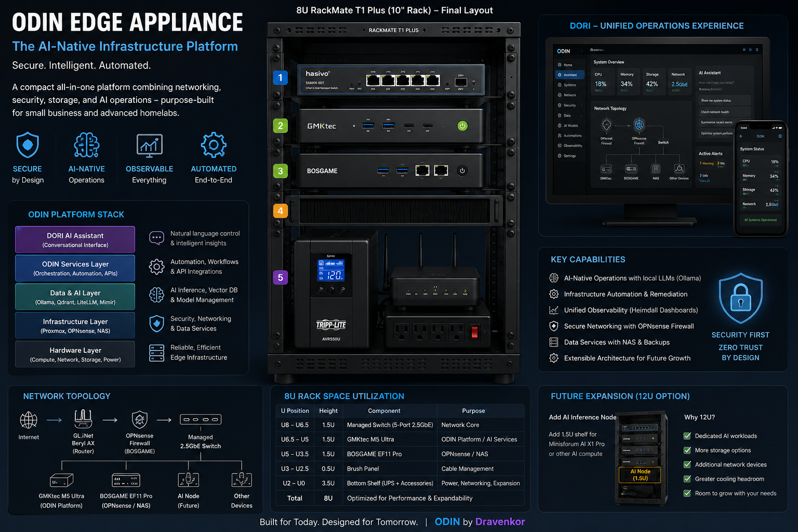Screen dimensions: 798x532
Task: Click table cell Managed Switch (5-Port 2.5GbE)
Action: pyautogui.click(x=390, y=425)
